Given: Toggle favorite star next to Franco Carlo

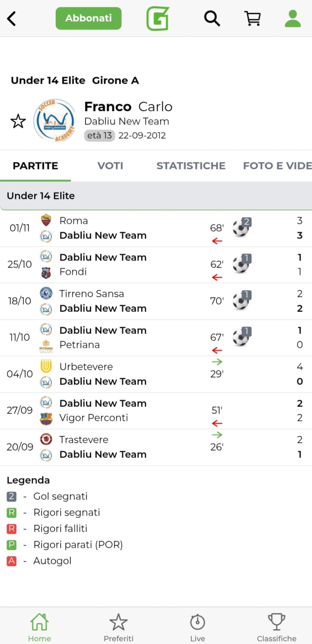Looking at the screenshot, I should coord(18,121).
